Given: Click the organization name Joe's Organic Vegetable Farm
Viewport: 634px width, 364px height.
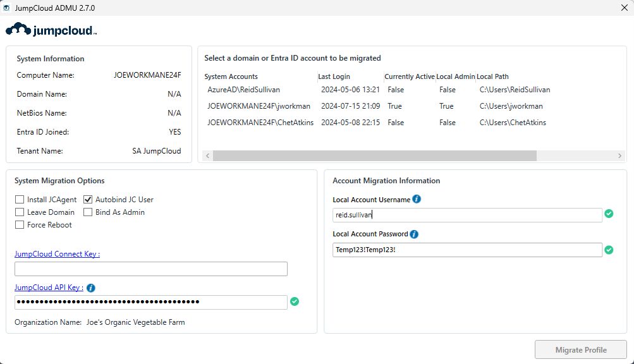Looking at the screenshot, I should 135,322.
